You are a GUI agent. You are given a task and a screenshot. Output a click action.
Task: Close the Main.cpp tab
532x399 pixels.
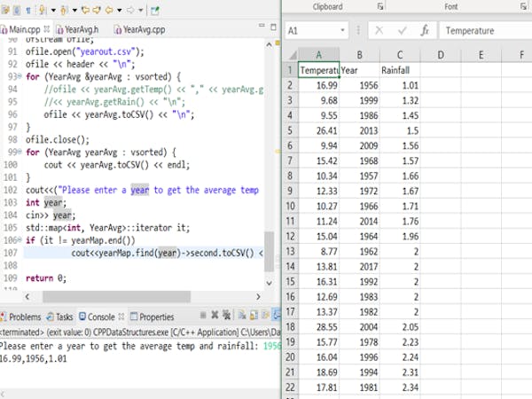click(47, 29)
